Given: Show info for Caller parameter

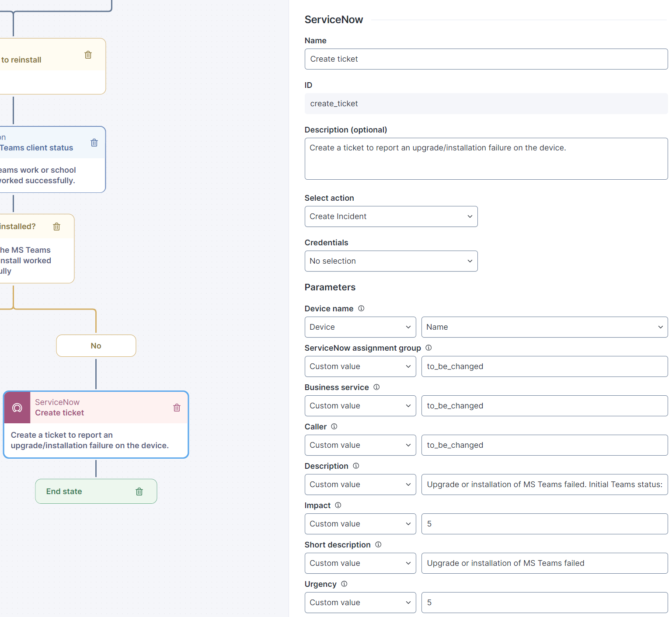Looking at the screenshot, I should coord(334,426).
